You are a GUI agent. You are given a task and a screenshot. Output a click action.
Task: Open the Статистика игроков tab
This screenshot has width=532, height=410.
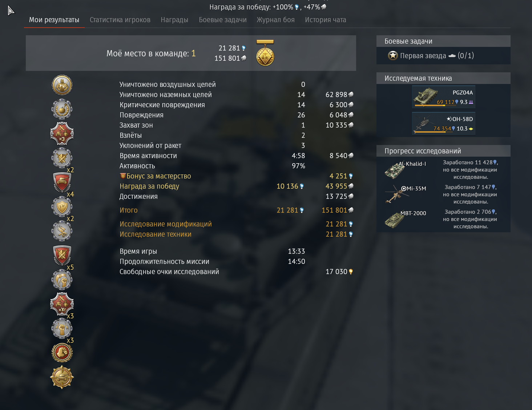point(120,20)
